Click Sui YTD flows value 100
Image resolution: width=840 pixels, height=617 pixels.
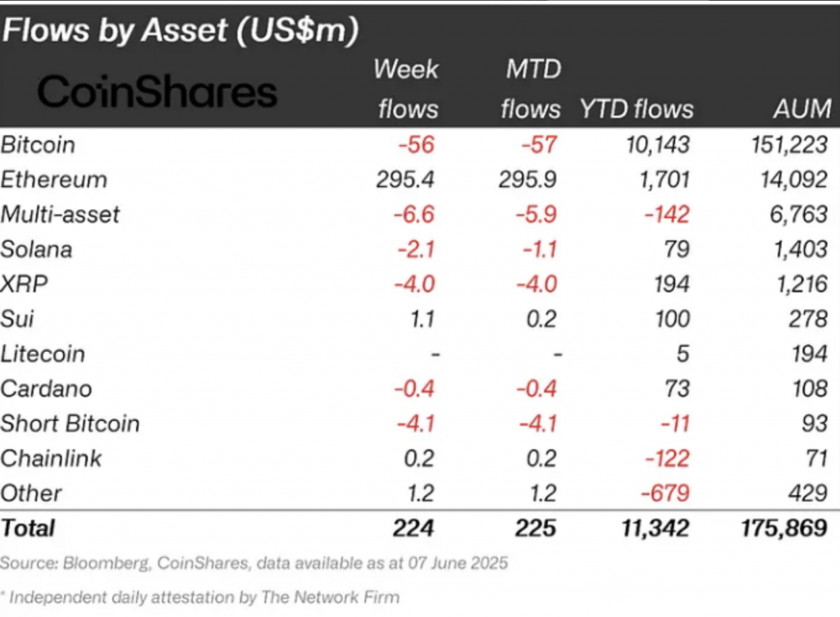point(673,319)
